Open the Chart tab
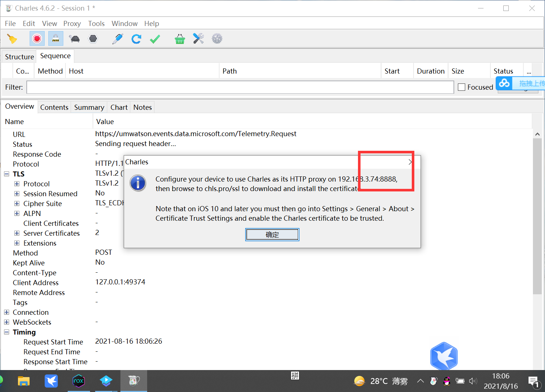This screenshot has width=545, height=392. 119,107
